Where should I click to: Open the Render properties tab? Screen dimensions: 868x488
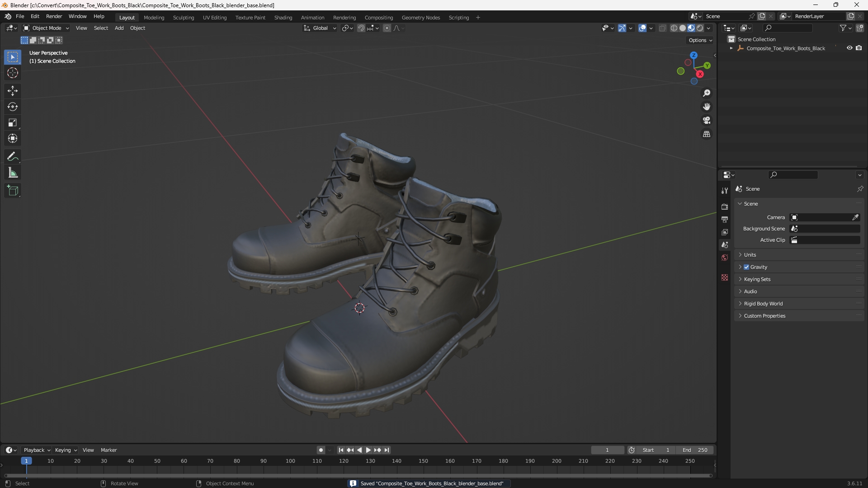click(x=725, y=206)
